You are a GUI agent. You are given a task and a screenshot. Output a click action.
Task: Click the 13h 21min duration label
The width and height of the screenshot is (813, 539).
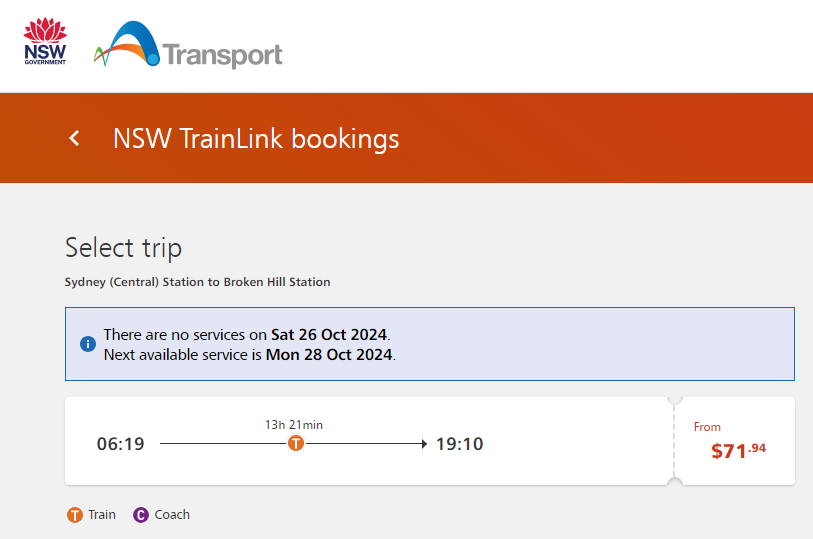pos(293,425)
